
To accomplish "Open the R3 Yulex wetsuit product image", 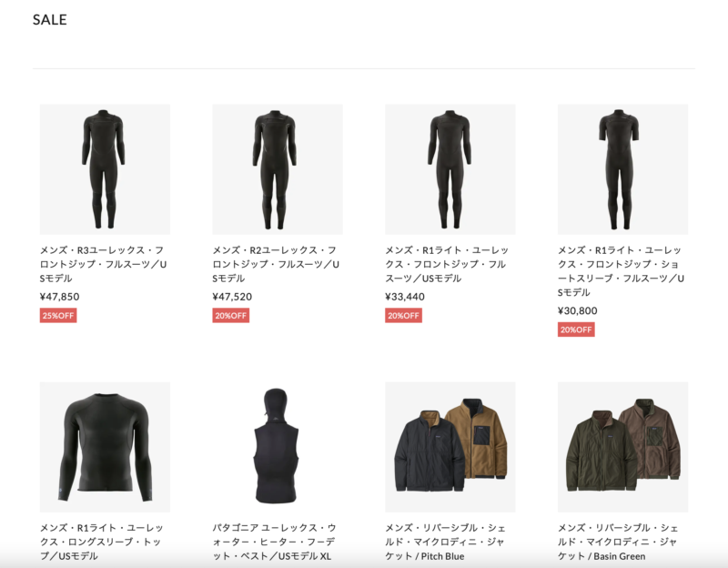I will pyautogui.click(x=105, y=169).
